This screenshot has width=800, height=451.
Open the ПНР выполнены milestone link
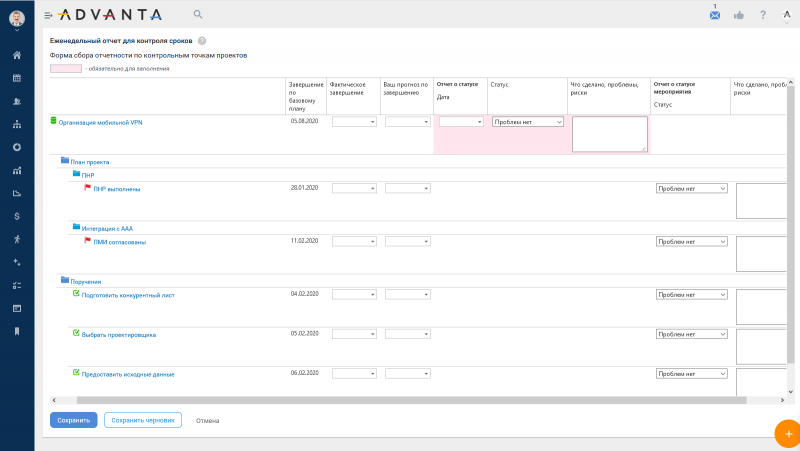[x=117, y=189]
